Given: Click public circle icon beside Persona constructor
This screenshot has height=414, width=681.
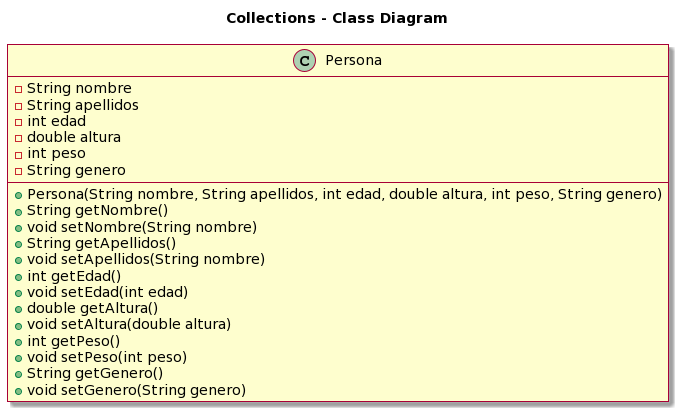Looking at the screenshot, I should point(19,195).
